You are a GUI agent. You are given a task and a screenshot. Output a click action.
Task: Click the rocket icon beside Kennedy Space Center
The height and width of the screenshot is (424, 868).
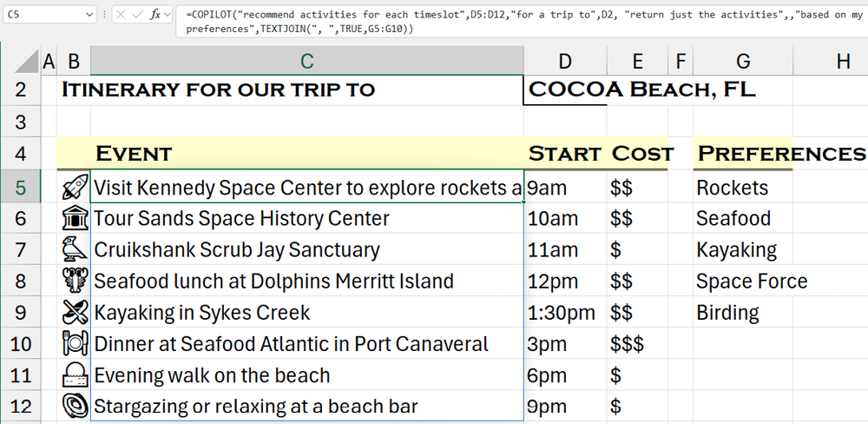coord(76,188)
